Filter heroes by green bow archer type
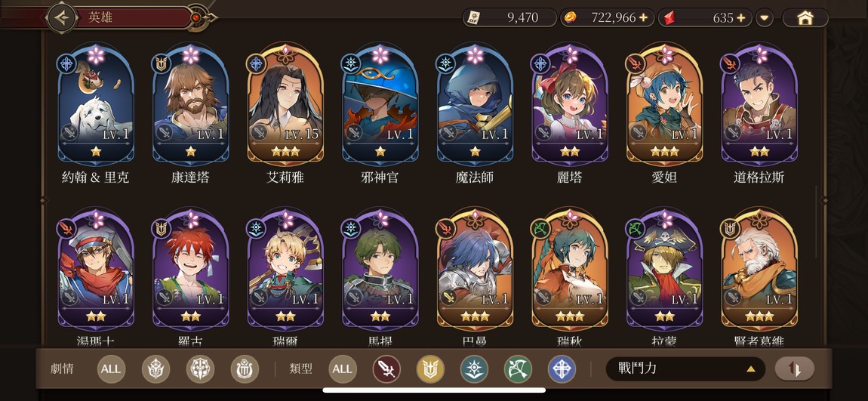868x401 pixels. click(x=518, y=369)
